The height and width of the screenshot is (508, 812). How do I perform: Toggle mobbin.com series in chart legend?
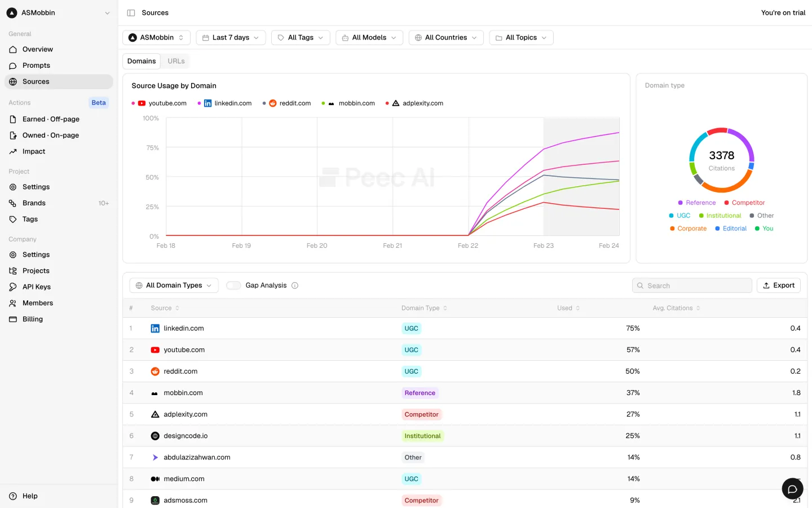[348, 103]
